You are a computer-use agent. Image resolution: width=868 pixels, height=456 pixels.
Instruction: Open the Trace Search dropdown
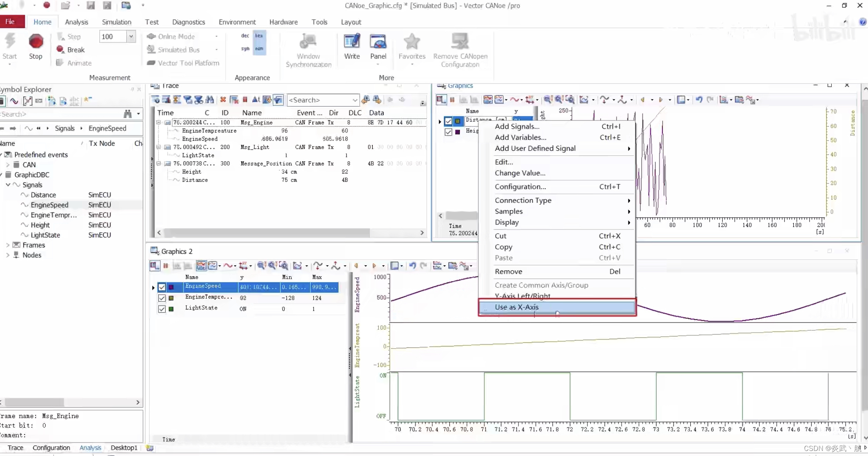point(355,100)
